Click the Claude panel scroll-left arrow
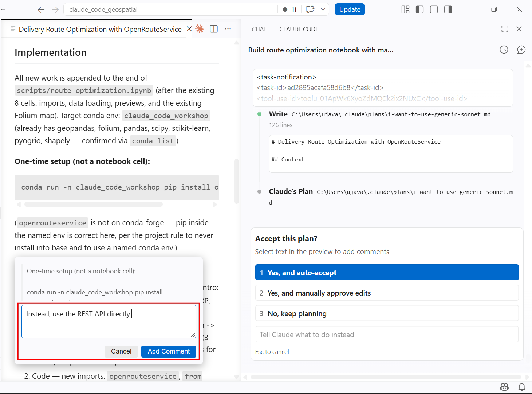The height and width of the screenshot is (394, 532). 245,377
